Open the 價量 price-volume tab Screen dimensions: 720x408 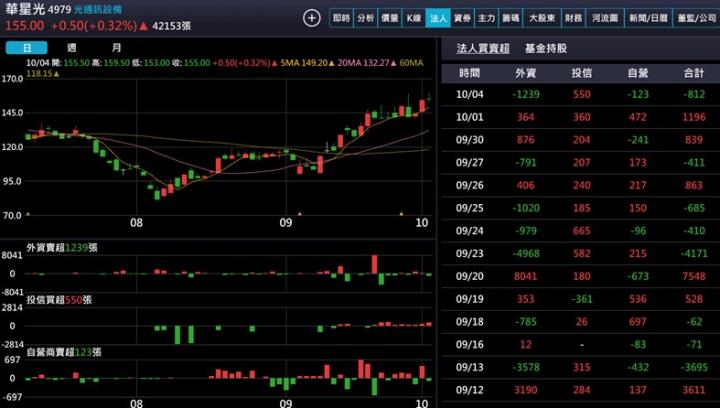pyautogui.click(x=390, y=18)
